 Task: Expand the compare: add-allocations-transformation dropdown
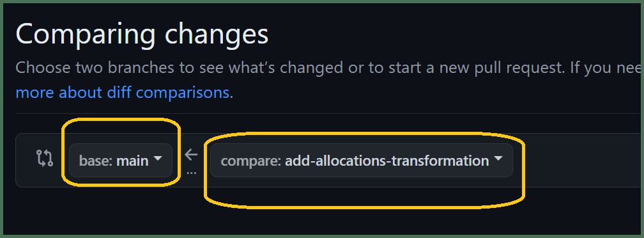click(362, 161)
